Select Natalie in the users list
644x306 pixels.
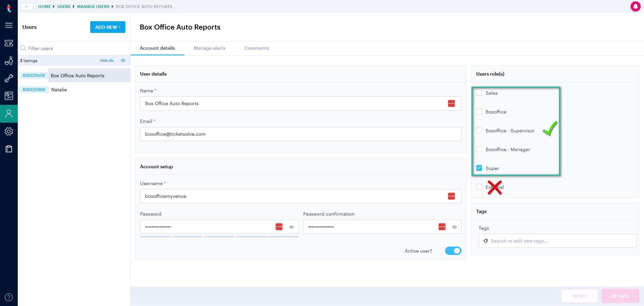(59, 90)
